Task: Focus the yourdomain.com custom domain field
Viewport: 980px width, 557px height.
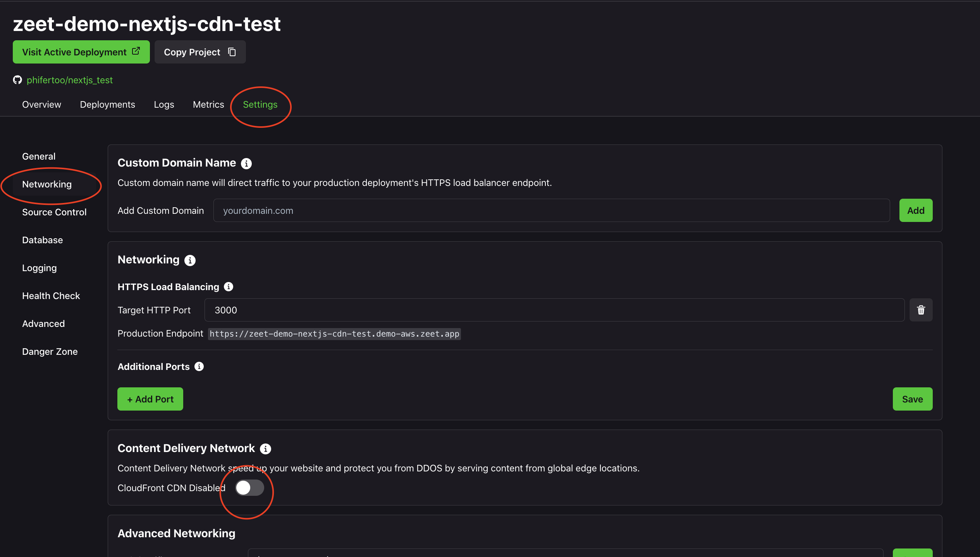Action: [552, 210]
